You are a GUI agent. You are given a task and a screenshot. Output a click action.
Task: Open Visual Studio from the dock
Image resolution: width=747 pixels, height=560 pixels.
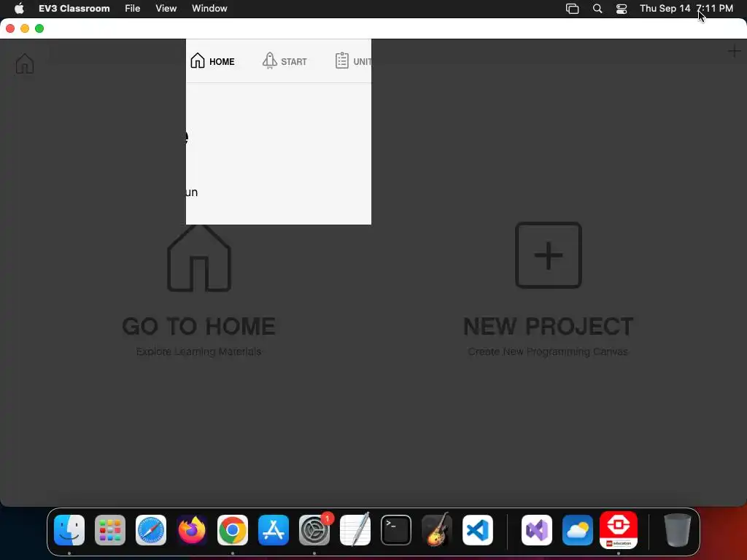(537, 530)
